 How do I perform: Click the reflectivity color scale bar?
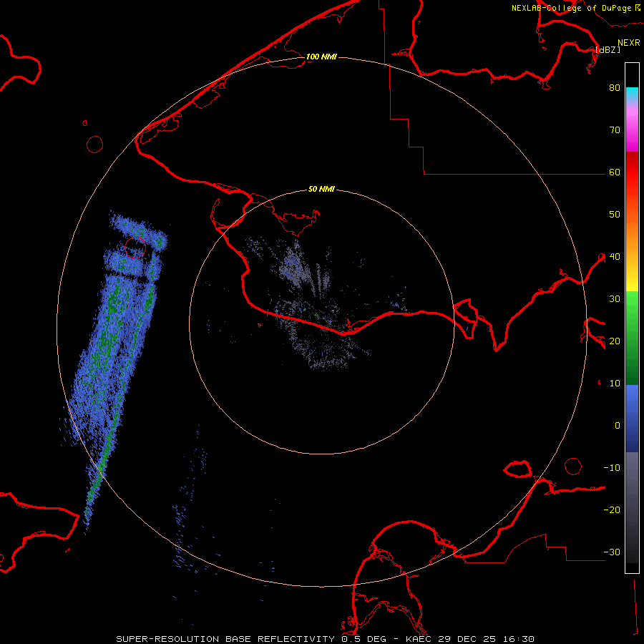point(632,318)
